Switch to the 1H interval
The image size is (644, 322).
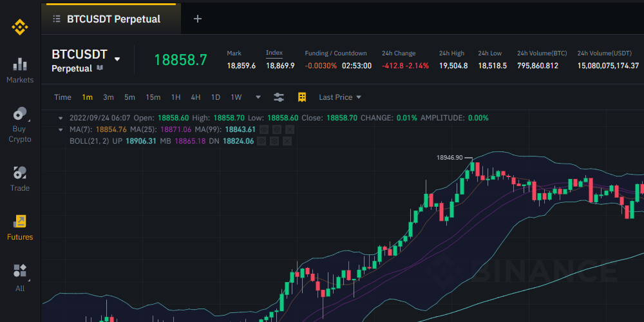pyautogui.click(x=176, y=97)
